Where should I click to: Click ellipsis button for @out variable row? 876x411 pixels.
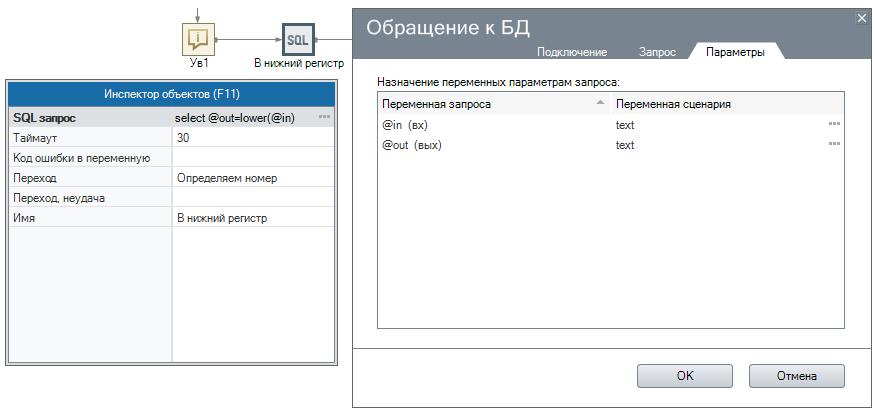coord(834,145)
